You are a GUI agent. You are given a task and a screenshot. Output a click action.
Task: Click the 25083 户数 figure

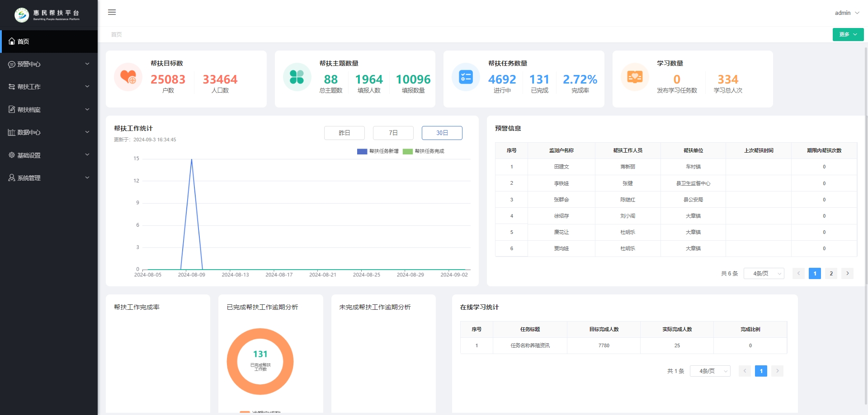coord(168,79)
